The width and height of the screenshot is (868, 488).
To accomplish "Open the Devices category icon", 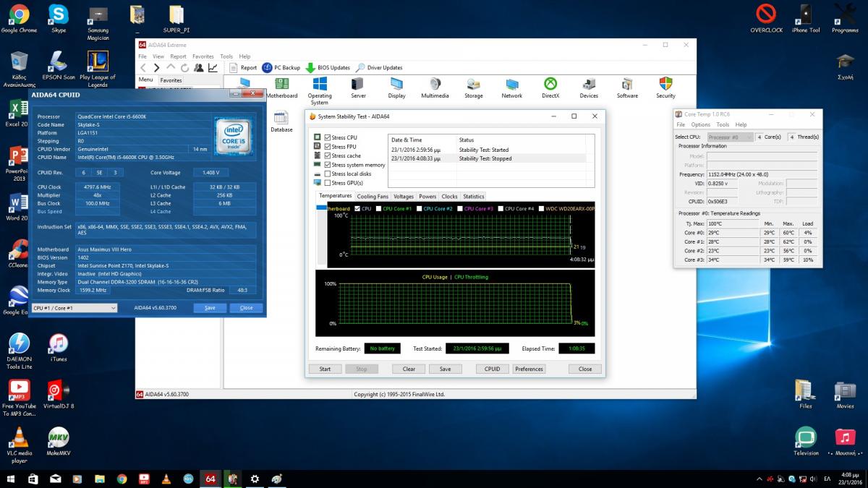I will (x=589, y=88).
